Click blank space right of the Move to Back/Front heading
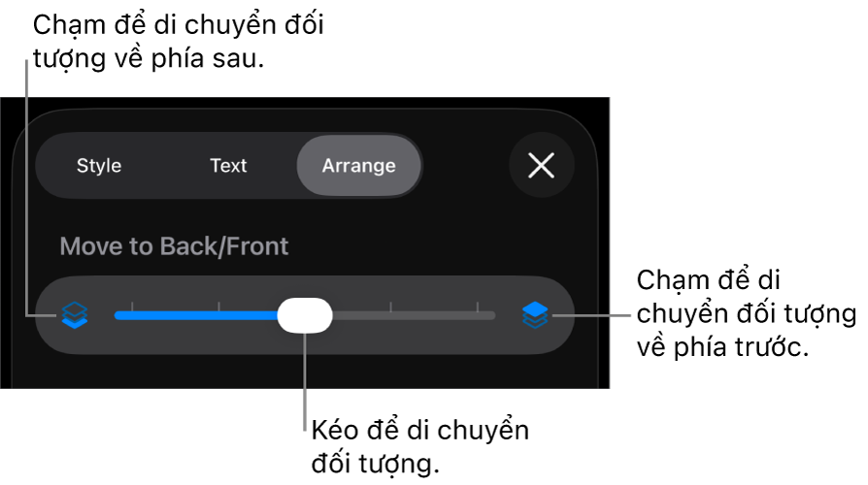The height and width of the screenshot is (485, 868). pyautogui.click(x=437, y=246)
